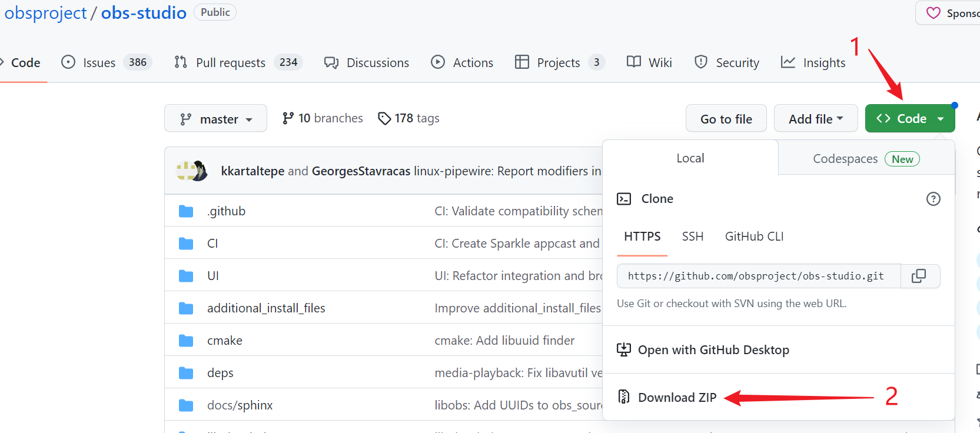Open the Actions tab

coord(462,62)
